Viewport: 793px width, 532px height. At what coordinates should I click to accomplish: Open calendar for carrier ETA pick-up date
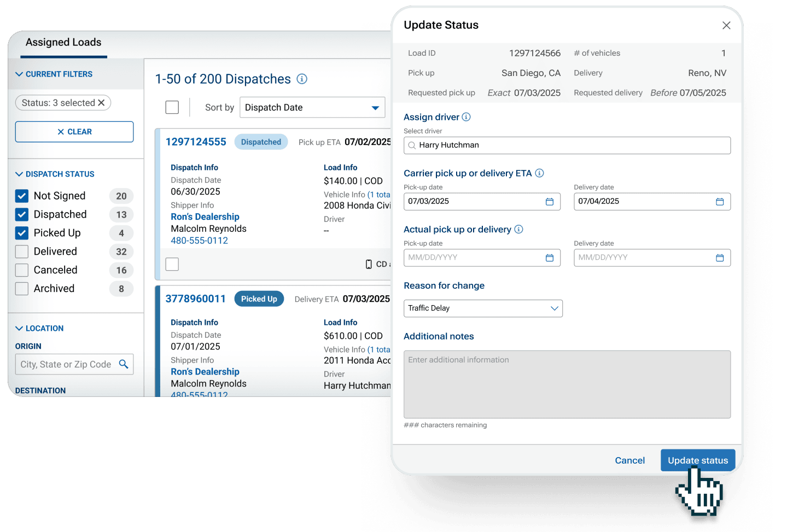pyautogui.click(x=549, y=202)
